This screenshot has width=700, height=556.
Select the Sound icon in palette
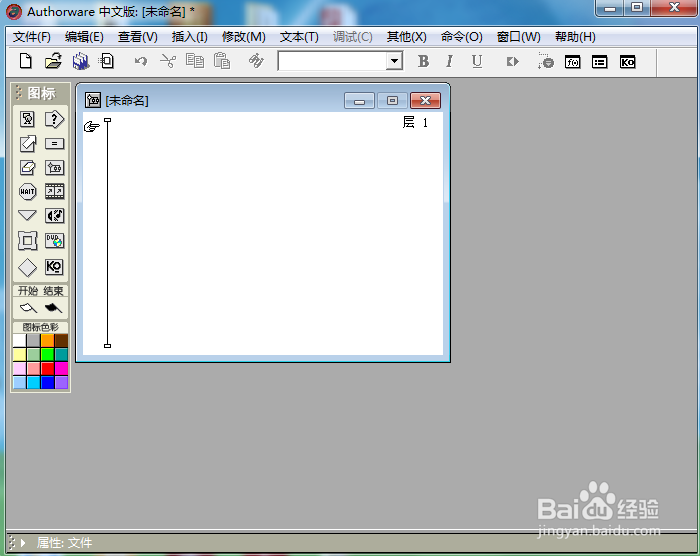click(54, 216)
